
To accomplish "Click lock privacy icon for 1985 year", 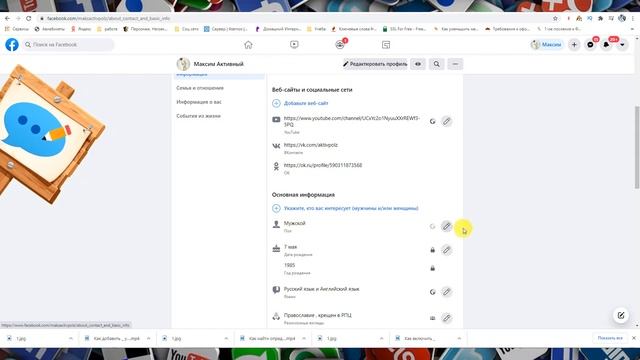I will 432,268.
